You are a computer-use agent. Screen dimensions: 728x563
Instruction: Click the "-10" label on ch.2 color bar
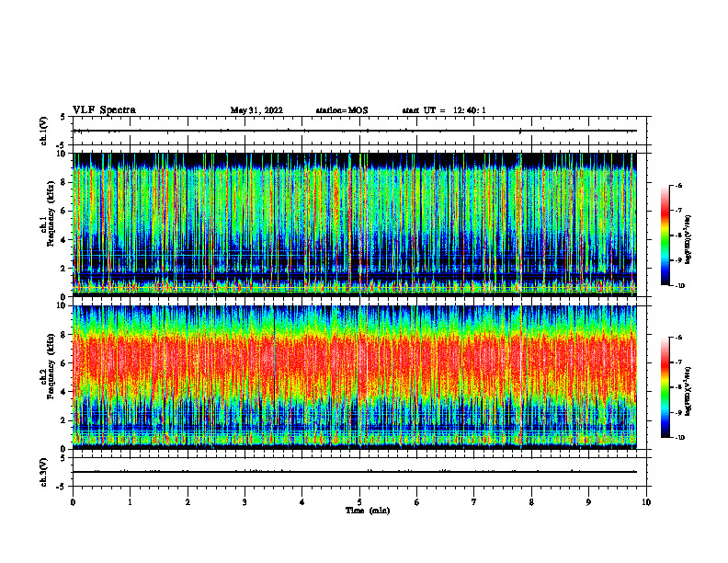pyautogui.click(x=679, y=438)
